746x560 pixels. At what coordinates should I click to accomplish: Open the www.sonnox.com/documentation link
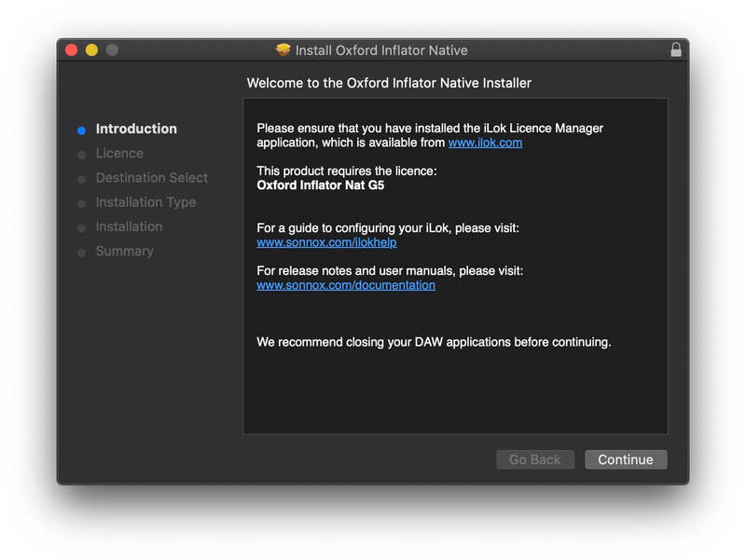(x=346, y=285)
